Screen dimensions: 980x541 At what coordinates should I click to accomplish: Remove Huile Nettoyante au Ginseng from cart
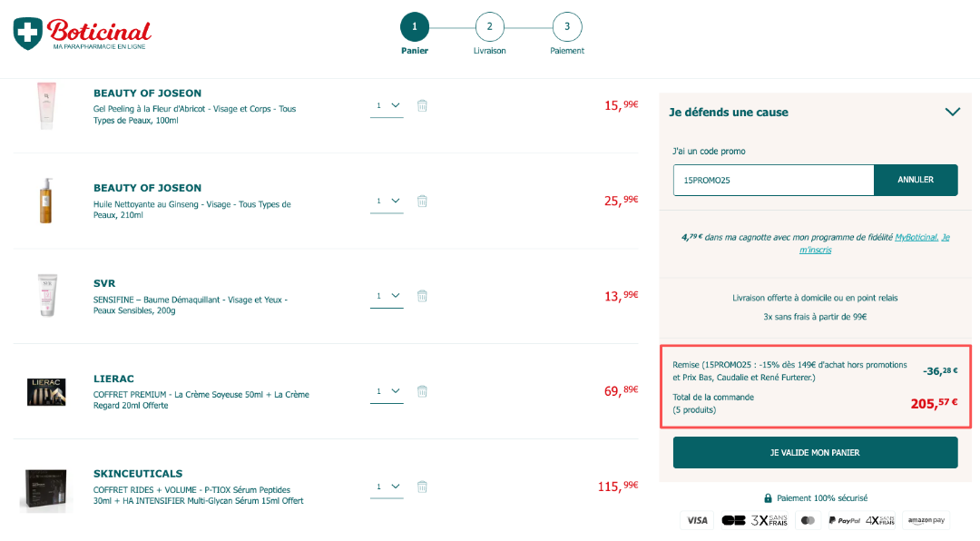(x=422, y=201)
